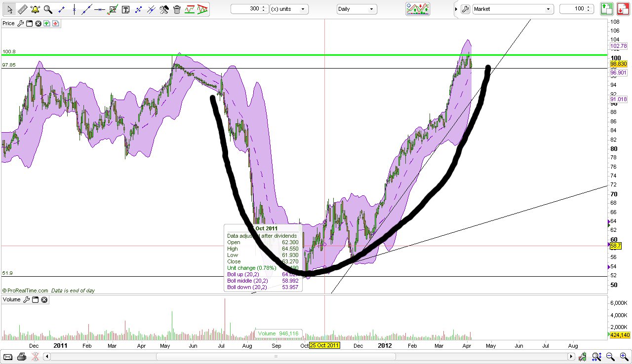Click the red sell order button
Viewport: 632px width, 364px height.
(621, 8)
